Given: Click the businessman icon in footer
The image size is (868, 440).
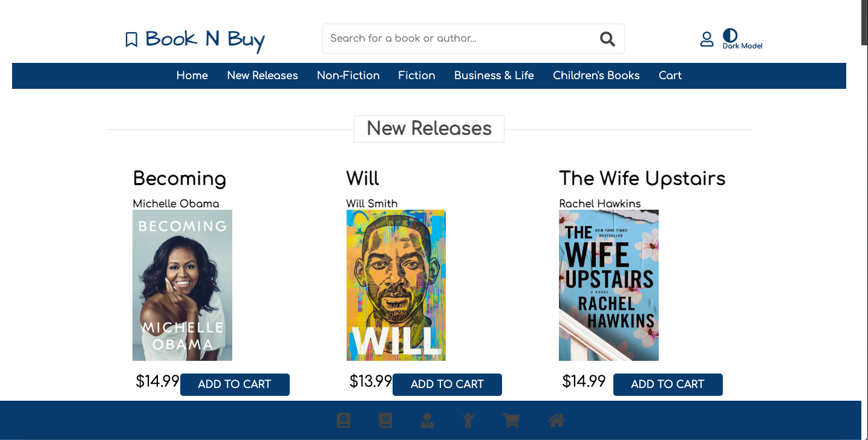Looking at the screenshot, I should pos(427,420).
